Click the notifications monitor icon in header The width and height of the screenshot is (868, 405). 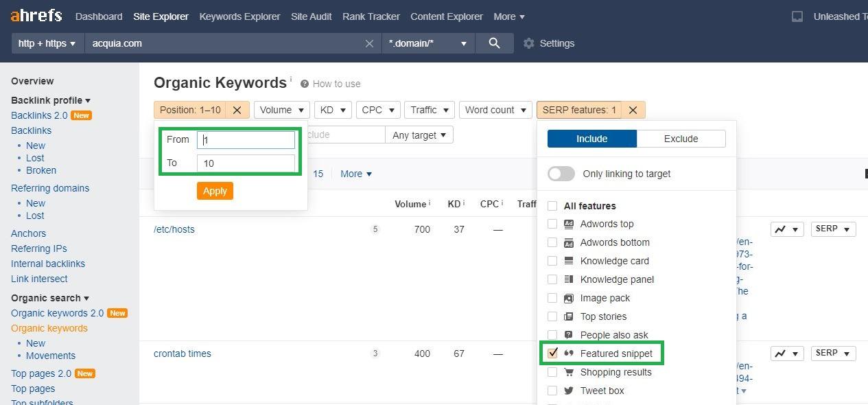(797, 16)
